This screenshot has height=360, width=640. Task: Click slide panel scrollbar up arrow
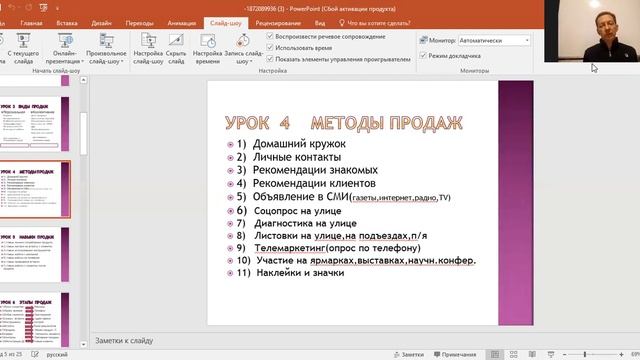click(x=83, y=80)
